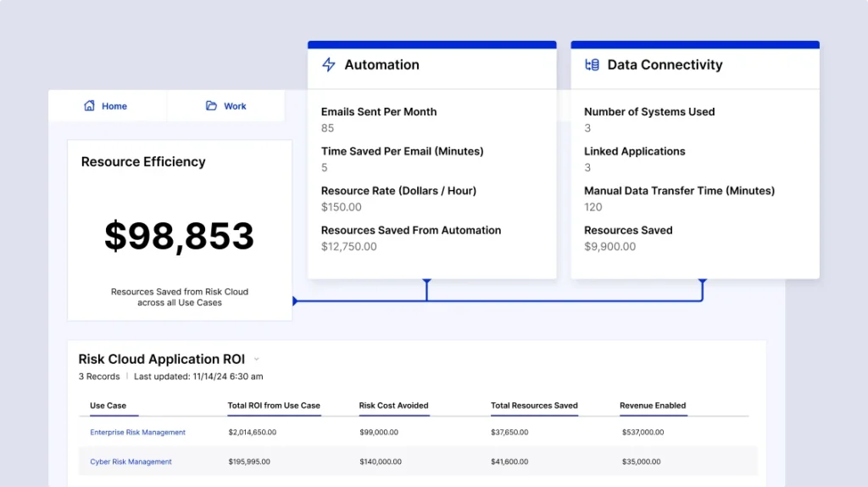This screenshot has width=868, height=487.
Task: Click the Automation lightning bolt icon
Action: [x=329, y=64]
